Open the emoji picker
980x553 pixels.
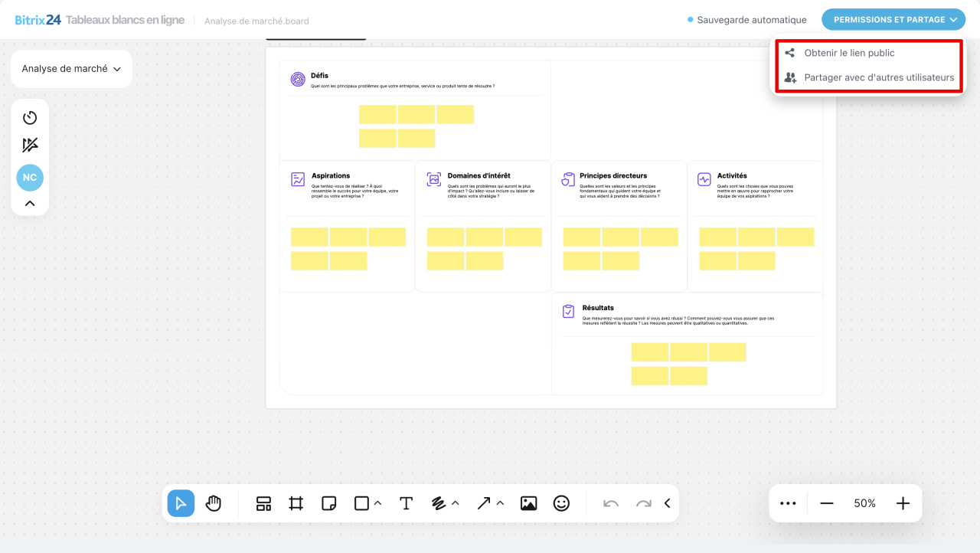pos(561,503)
